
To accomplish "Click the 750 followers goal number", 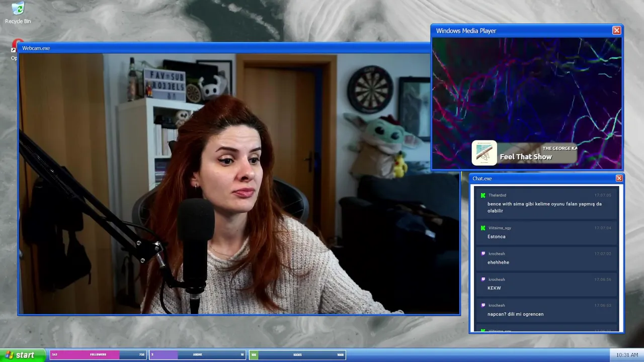I will tap(142, 354).
